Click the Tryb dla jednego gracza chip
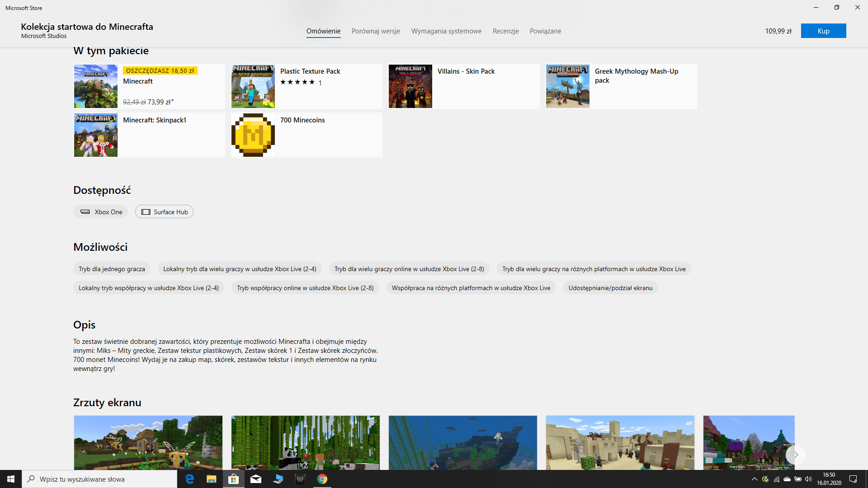The height and width of the screenshot is (488, 868). pyautogui.click(x=112, y=269)
